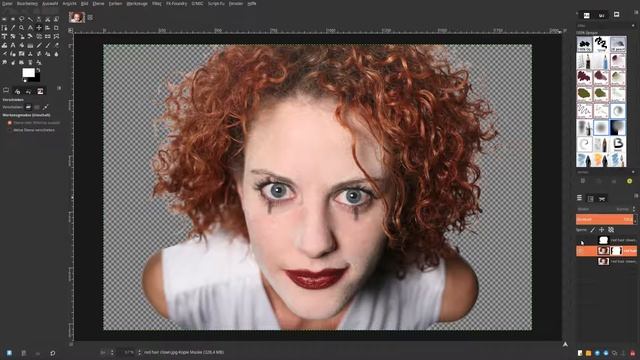Select the Paths tool
640x360 pixels.
click(4, 28)
